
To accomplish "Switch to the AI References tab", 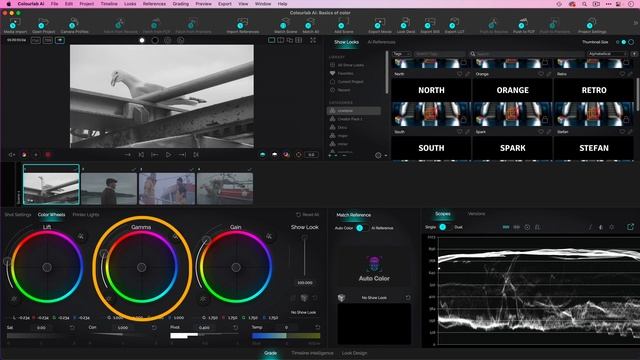I will (x=381, y=42).
